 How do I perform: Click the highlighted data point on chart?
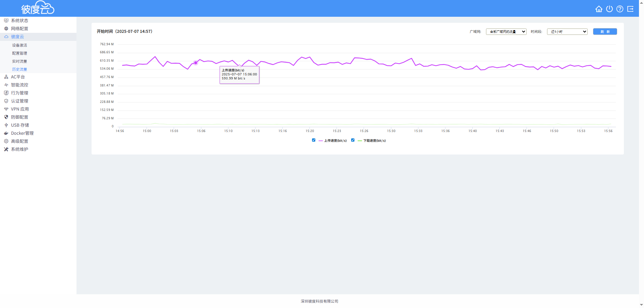[x=196, y=63]
